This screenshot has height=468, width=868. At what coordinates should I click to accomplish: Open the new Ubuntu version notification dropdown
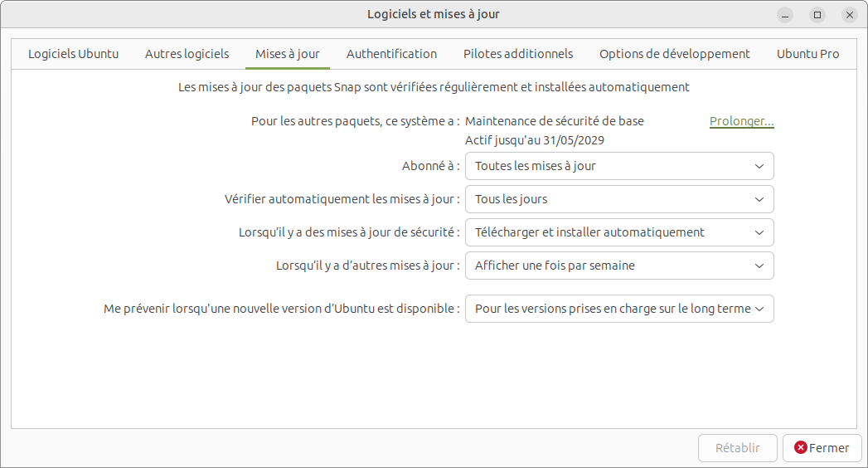tap(618, 309)
